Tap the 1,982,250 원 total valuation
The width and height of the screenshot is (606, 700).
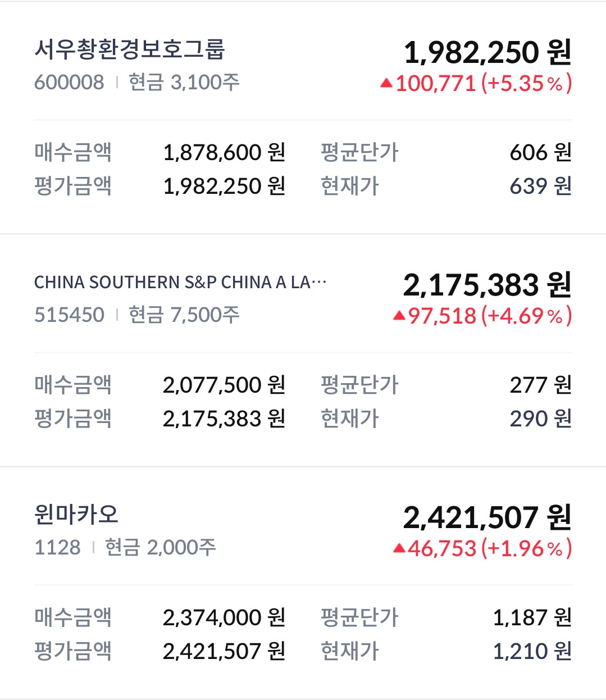coord(487,52)
